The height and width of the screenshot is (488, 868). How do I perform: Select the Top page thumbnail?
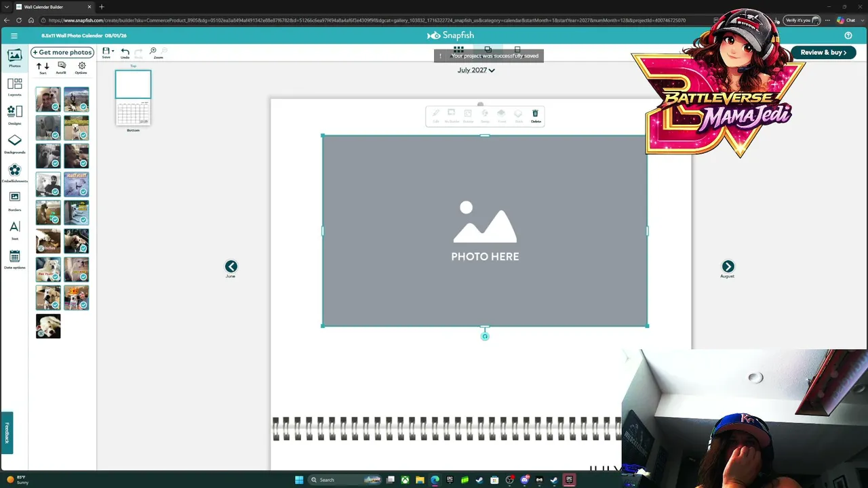tap(133, 84)
